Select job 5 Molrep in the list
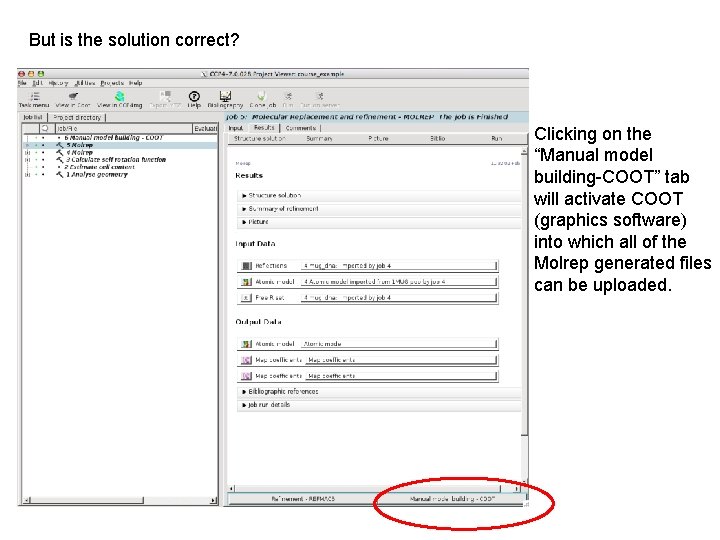 pyautogui.click(x=79, y=145)
